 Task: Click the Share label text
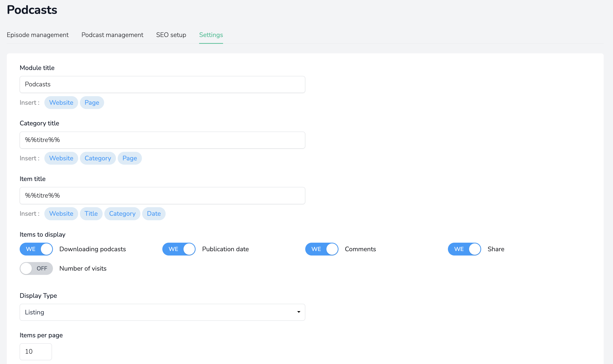(x=496, y=249)
